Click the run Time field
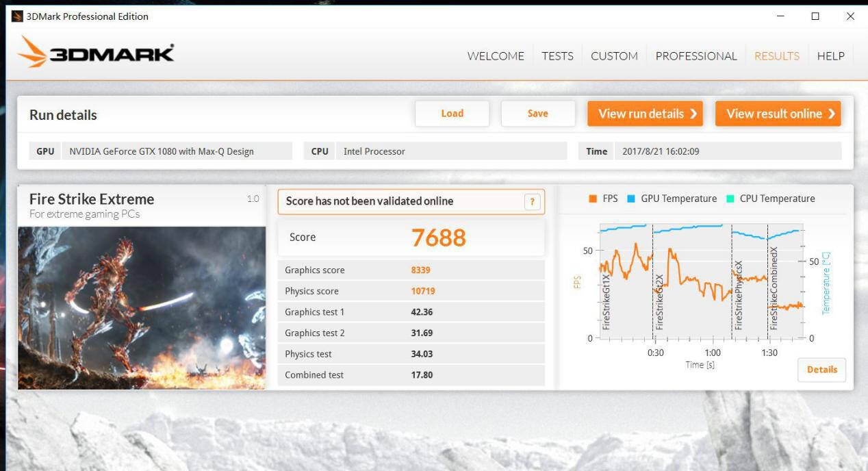The height and width of the screenshot is (471, 868). point(728,151)
